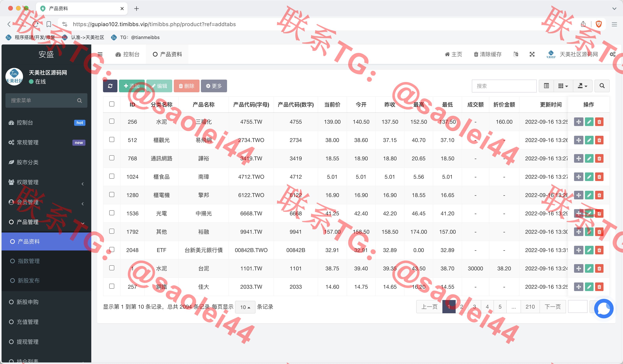The width and height of the screenshot is (623, 364).
Task: Open the settings gears icon at top right
Action: click(x=613, y=54)
